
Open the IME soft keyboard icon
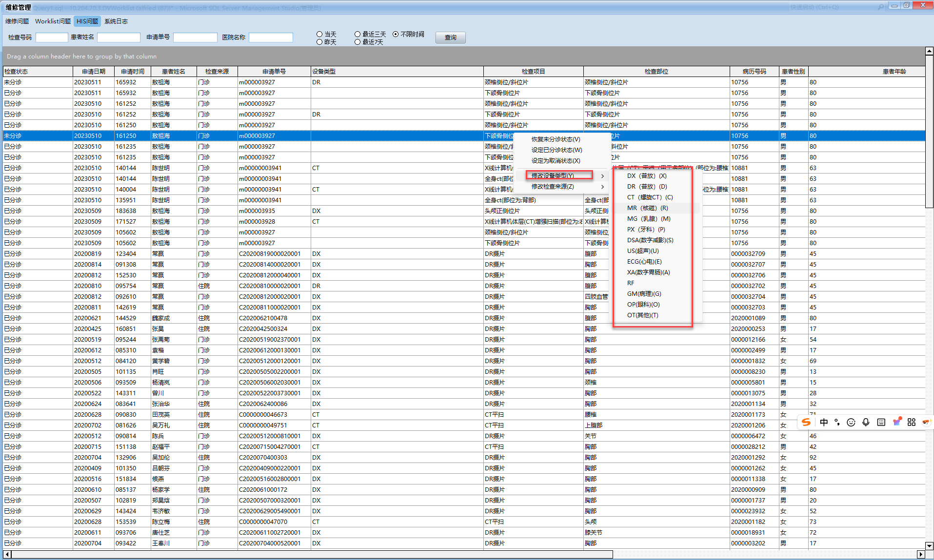(x=881, y=422)
